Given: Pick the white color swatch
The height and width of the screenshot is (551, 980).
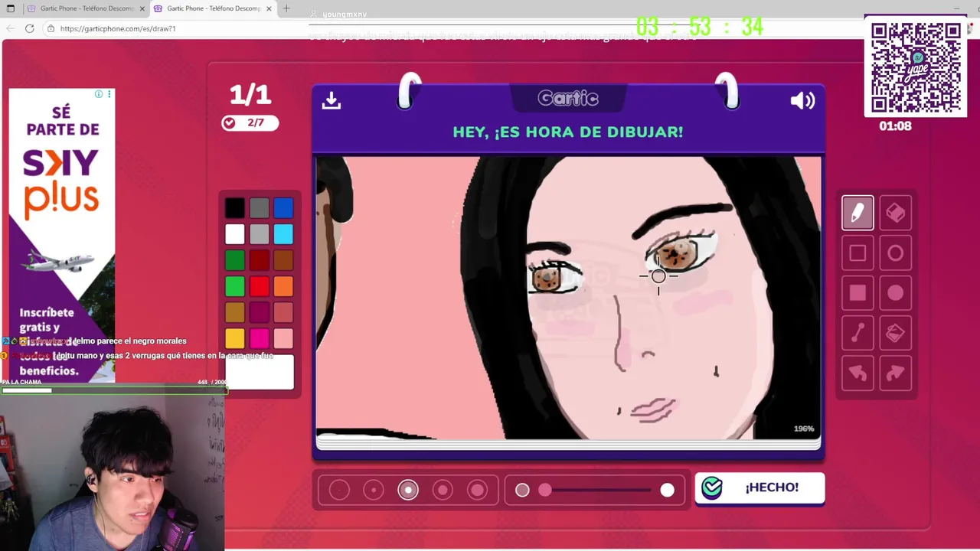Looking at the screenshot, I should point(235,234).
